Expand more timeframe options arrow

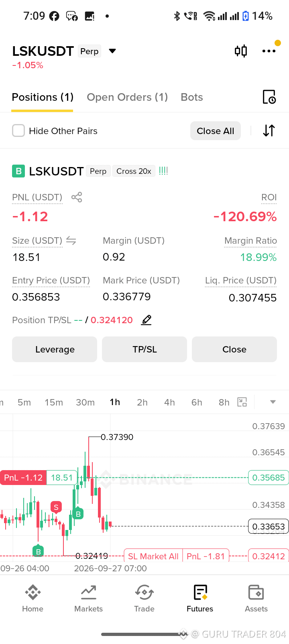(273, 402)
